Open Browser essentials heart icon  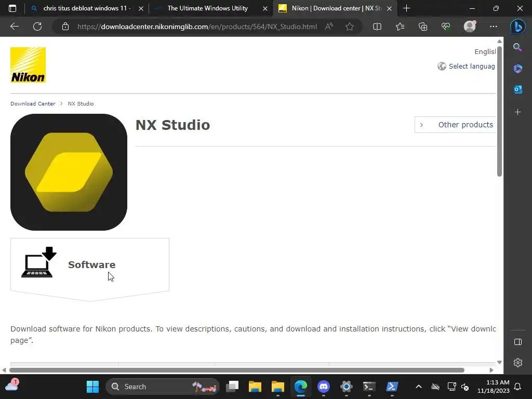pyautogui.click(x=445, y=26)
